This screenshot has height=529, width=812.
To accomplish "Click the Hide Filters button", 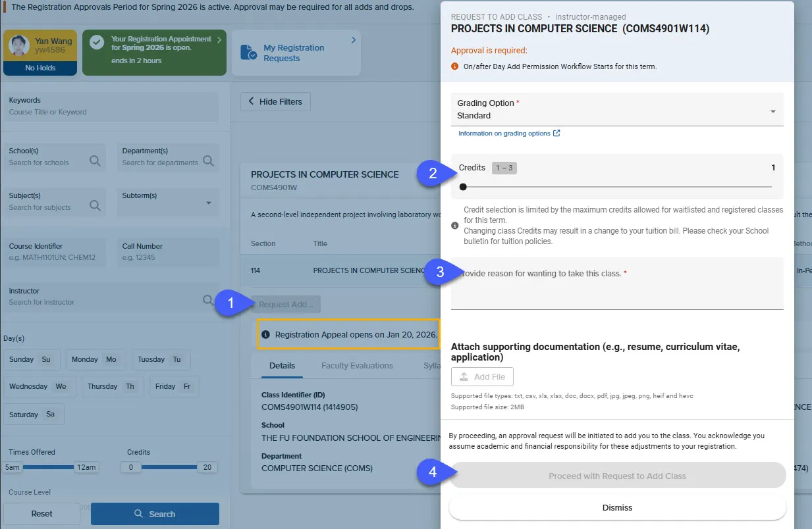I will click(x=275, y=102).
